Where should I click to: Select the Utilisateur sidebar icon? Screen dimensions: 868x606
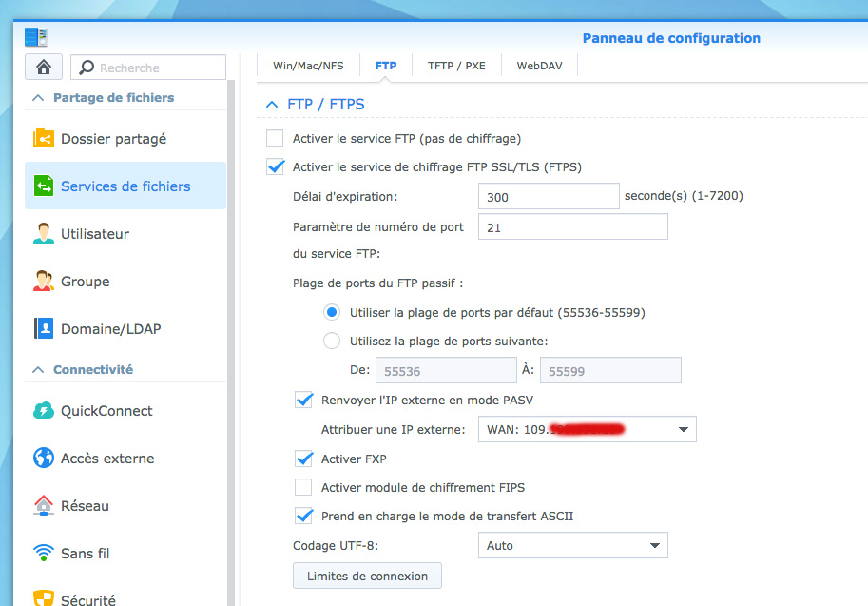coord(44,234)
